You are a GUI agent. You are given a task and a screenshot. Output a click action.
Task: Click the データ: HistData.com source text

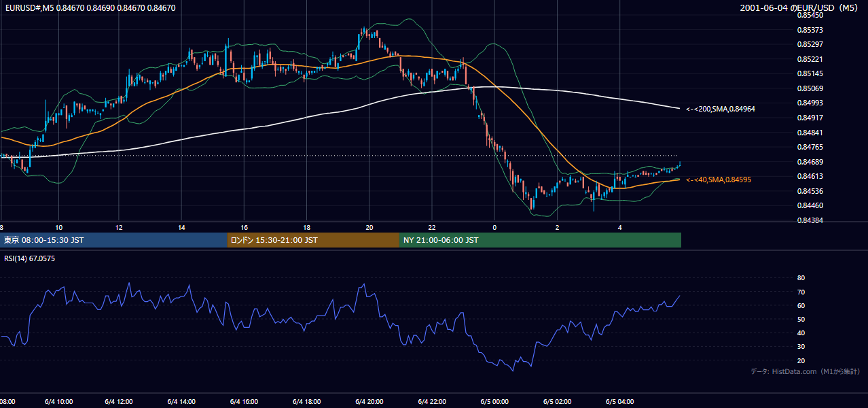point(806,371)
